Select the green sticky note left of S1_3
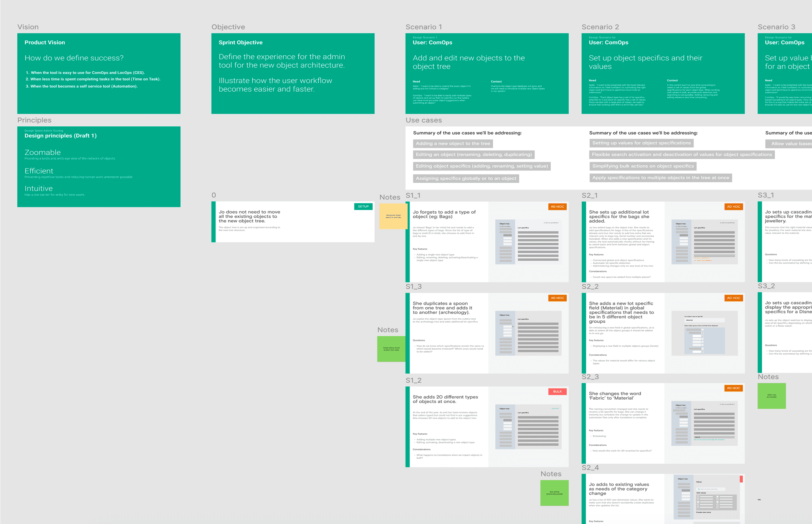The width and height of the screenshot is (812, 524). coord(391,349)
